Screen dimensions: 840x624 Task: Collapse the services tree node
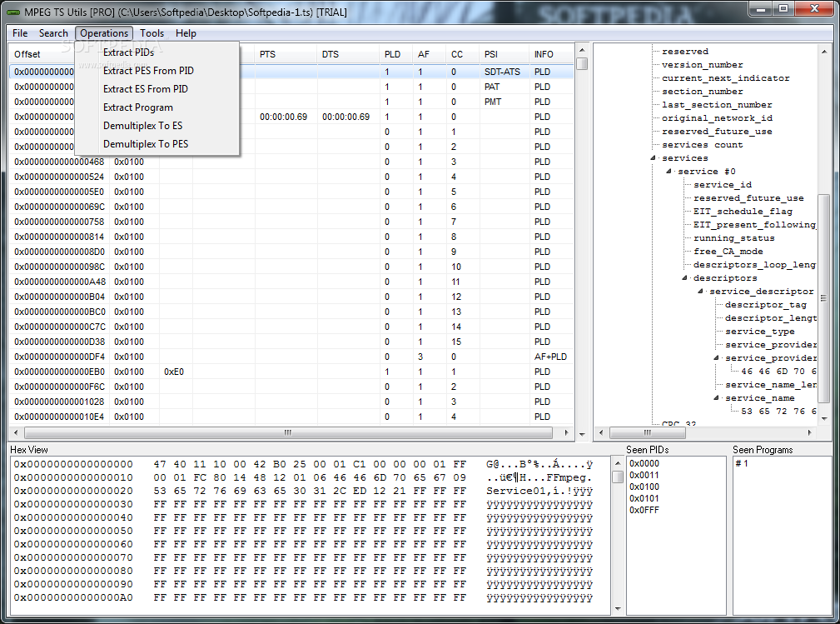point(653,158)
